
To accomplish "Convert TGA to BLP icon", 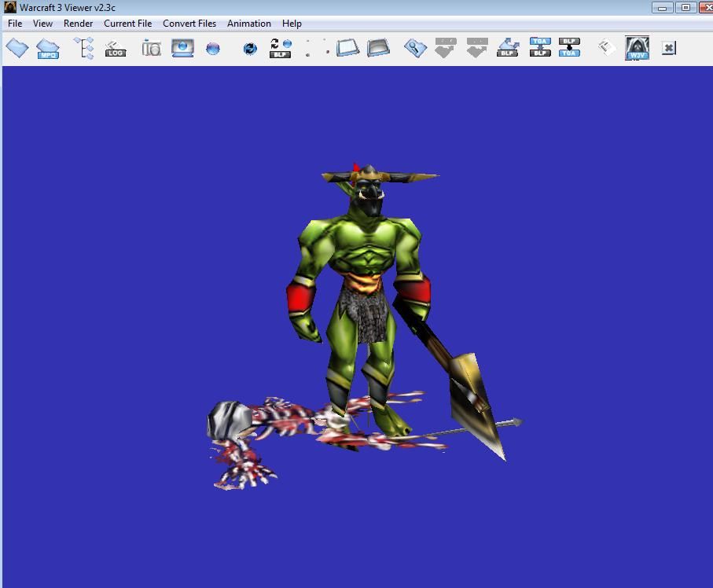I will pos(540,47).
